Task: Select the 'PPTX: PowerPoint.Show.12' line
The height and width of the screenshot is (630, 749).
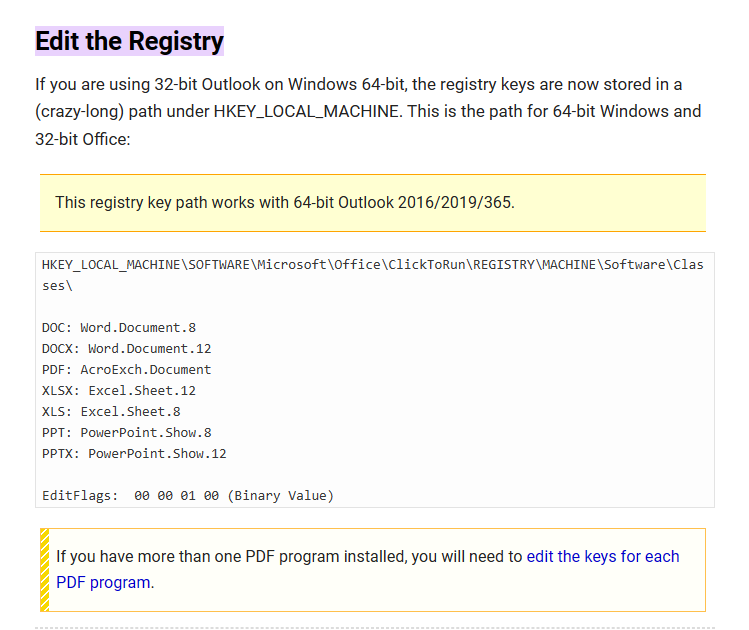Action: (134, 454)
